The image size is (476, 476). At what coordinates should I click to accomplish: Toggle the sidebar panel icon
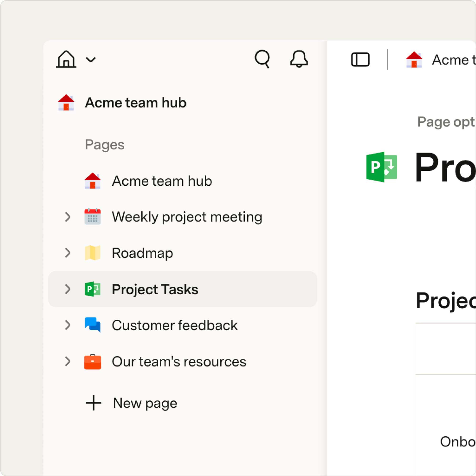[360, 60]
